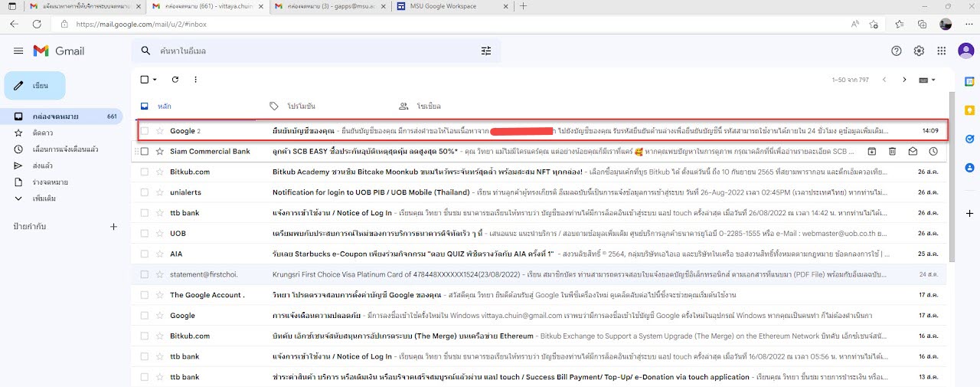Expand เพิ่มเติม in the left sidebar
The width and height of the screenshot is (980, 387).
click(x=44, y=198)
